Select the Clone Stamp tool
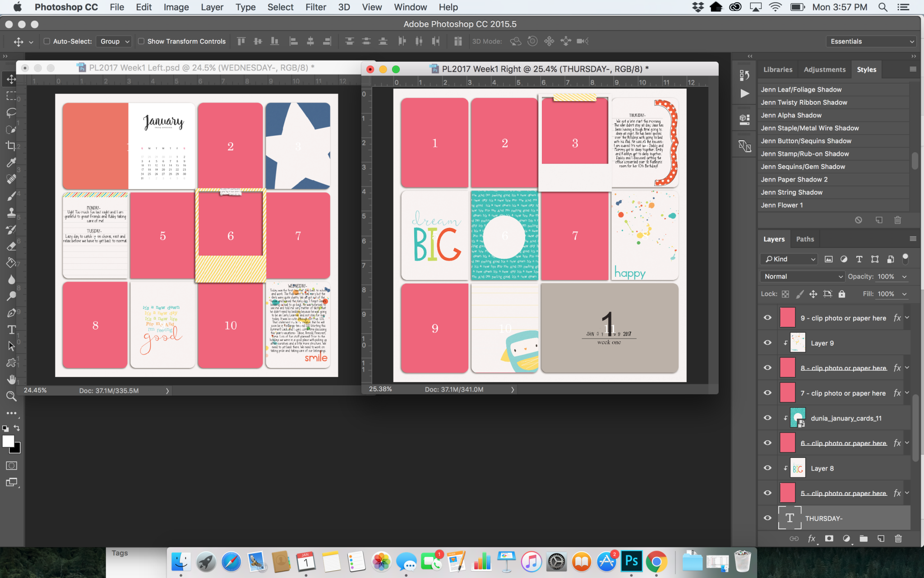The image size is (924, 578). pyautogui.click(x=11, y=212)
